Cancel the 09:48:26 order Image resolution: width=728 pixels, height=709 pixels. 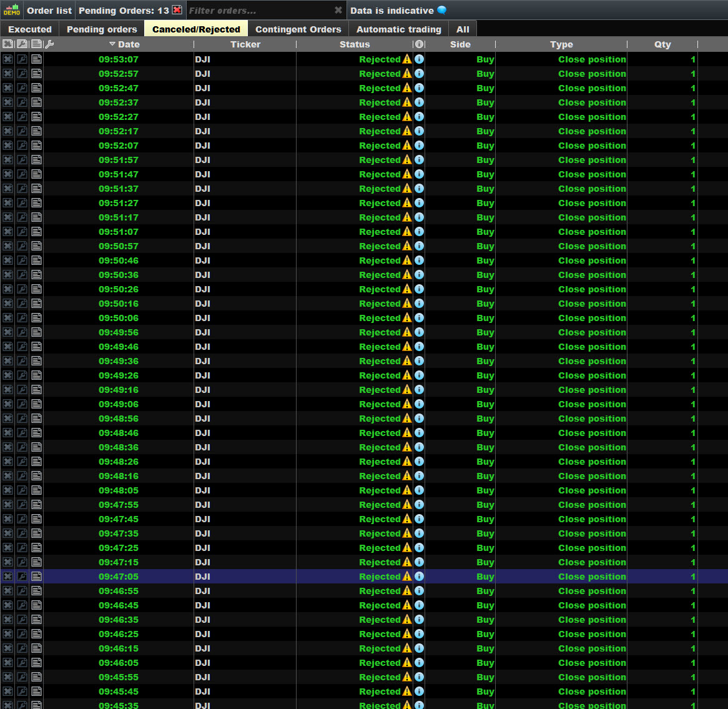(8, 462)
